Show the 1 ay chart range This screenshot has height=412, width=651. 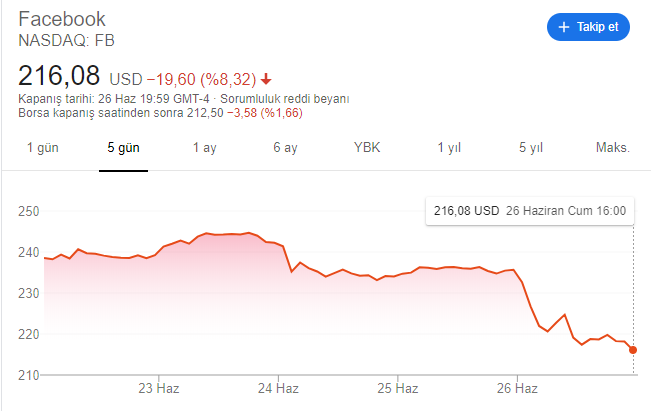[x=205, y=147]
